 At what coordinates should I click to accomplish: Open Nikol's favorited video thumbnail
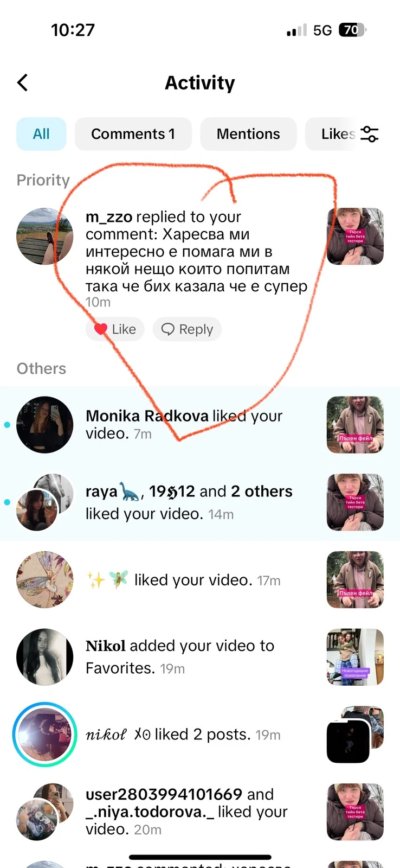click(x=355, y=657)
